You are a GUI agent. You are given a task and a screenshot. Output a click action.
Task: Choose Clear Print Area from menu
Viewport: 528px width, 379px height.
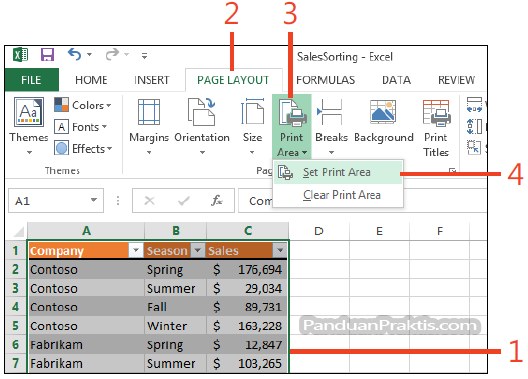pos(338,195)
